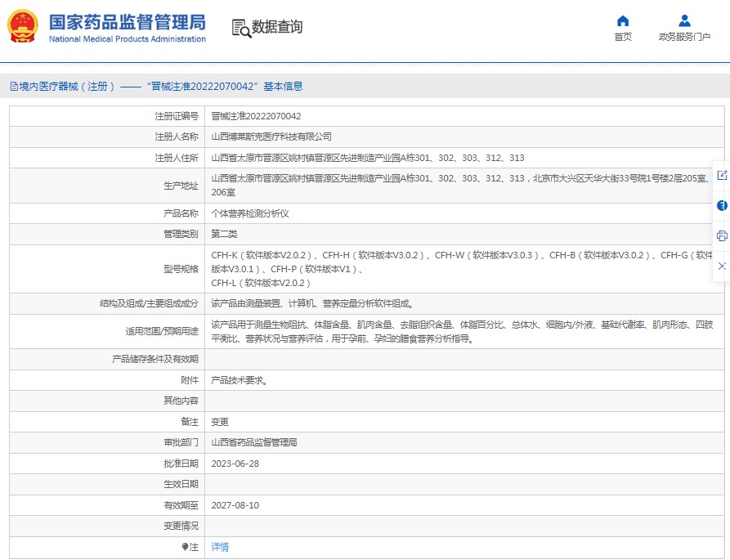Click the 其他内容 row label
This screenshot has height=560, width=730.
pyautogui.click(x=181, y=401)
